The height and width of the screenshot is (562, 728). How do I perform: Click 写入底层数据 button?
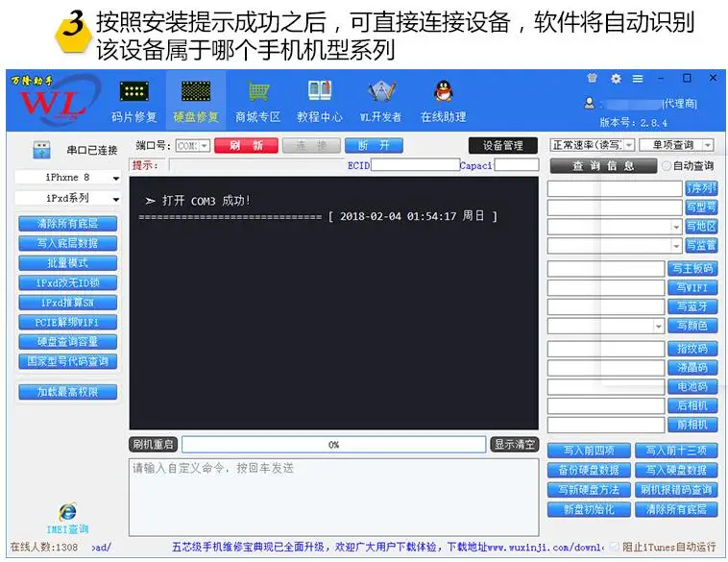68,243
